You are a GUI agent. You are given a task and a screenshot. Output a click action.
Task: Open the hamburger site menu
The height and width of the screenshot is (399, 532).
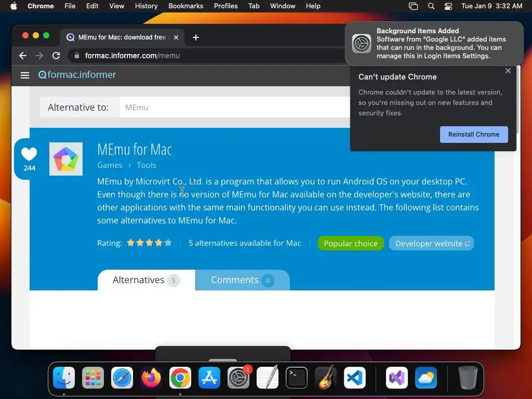(x=25, y=75)
